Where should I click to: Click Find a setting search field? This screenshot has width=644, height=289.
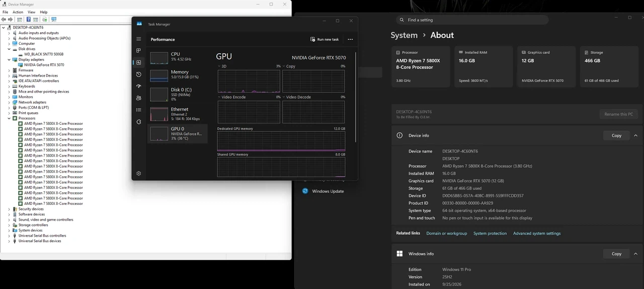472,20
